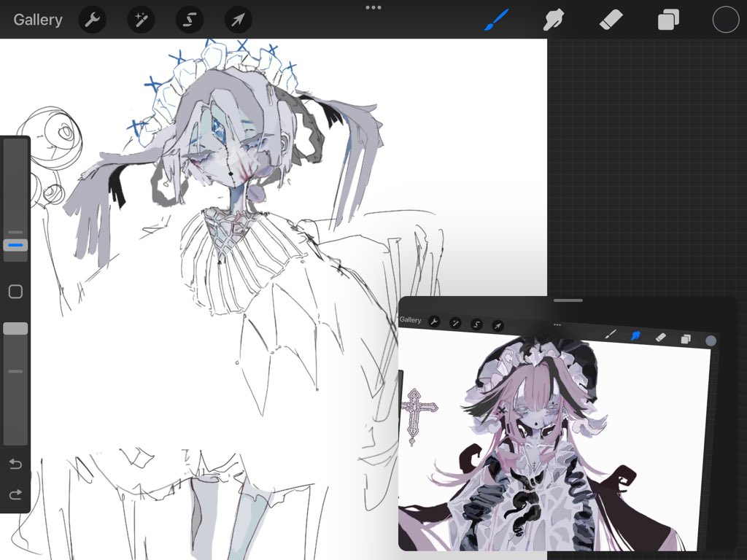Open the Layers panel
Screen dimensions: 747x560
(668, 20)
